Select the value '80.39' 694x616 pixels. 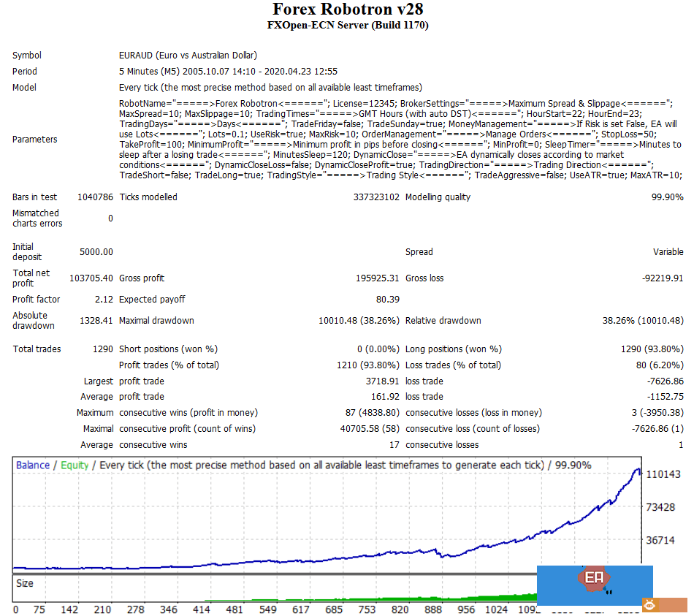388,300
